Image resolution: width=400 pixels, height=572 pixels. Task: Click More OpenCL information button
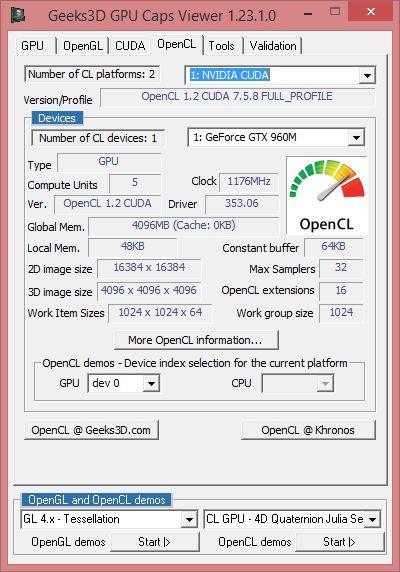point(197,340)
